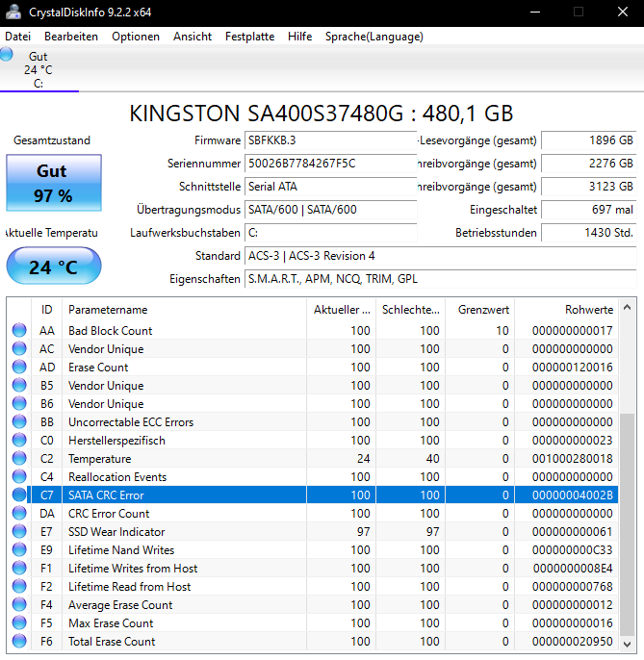Click the status orb for Uncorrectable ECC Errors
644x660 pixels.
[x=19, y=421]
